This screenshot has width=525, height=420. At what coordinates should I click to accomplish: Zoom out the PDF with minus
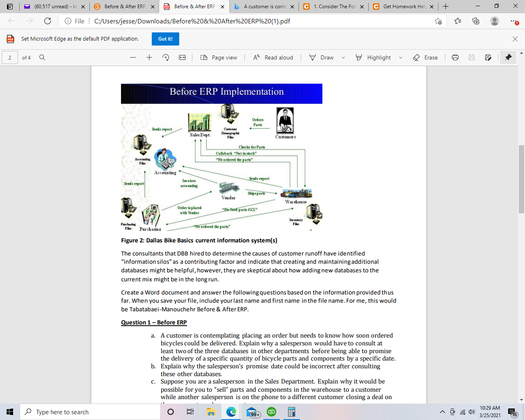coord(132,57)
